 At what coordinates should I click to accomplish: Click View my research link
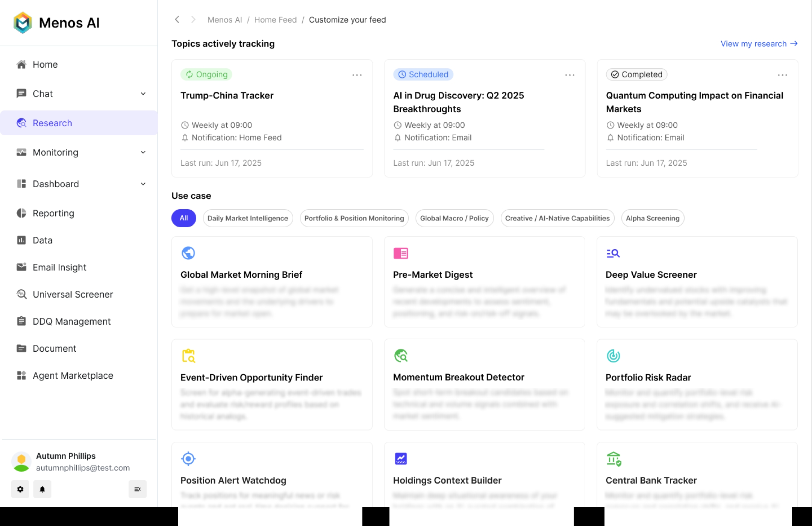click(x=759, y=44)
